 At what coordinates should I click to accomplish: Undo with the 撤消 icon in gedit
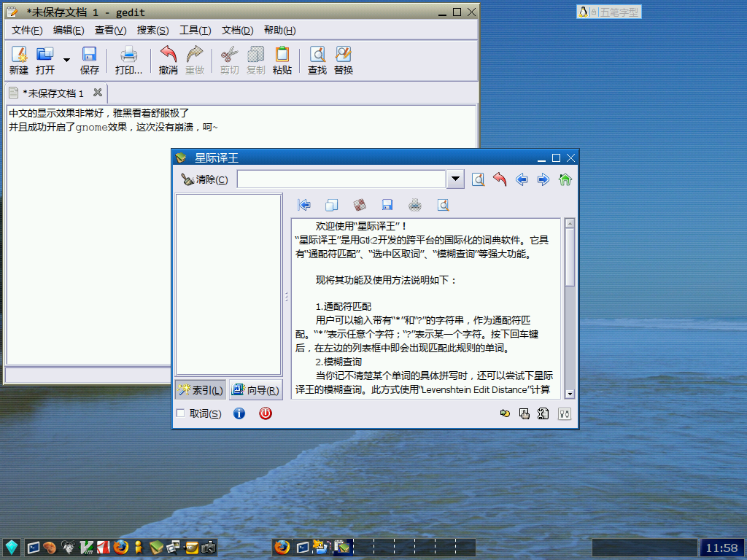pos(169,60)
